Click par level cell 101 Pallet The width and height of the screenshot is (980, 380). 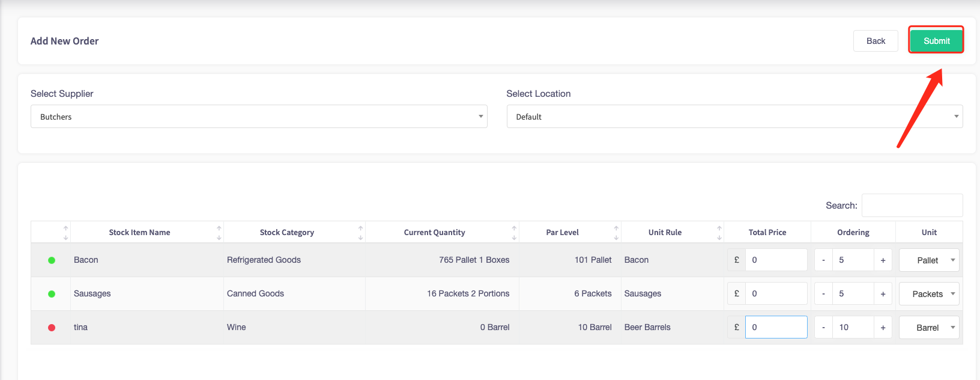click(570, 260)
